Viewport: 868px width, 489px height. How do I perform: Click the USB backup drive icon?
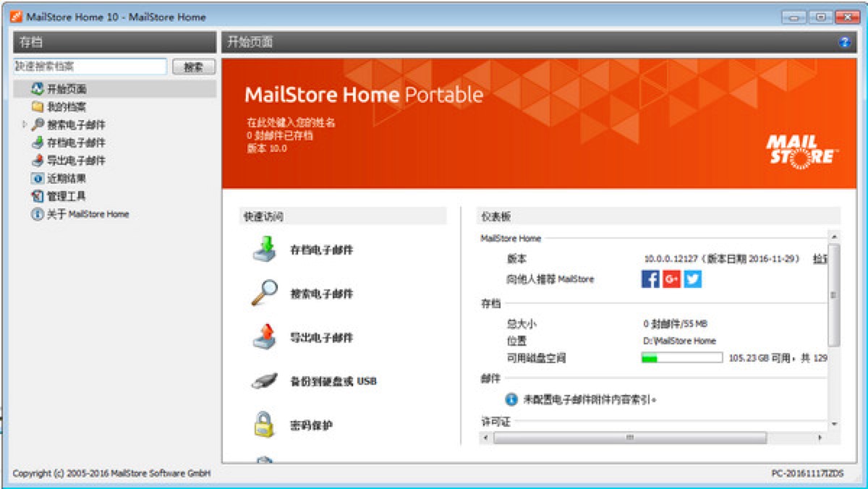[265, 380]
